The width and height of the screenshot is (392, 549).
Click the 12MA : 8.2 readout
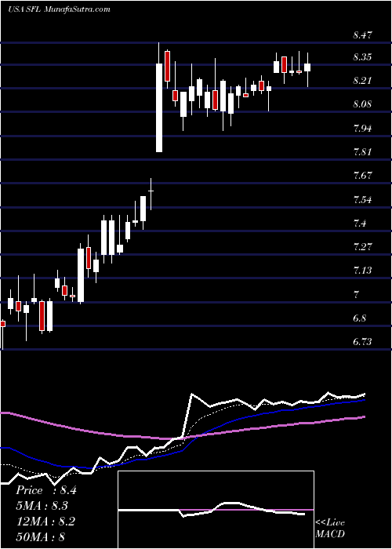tap(45, 522)
